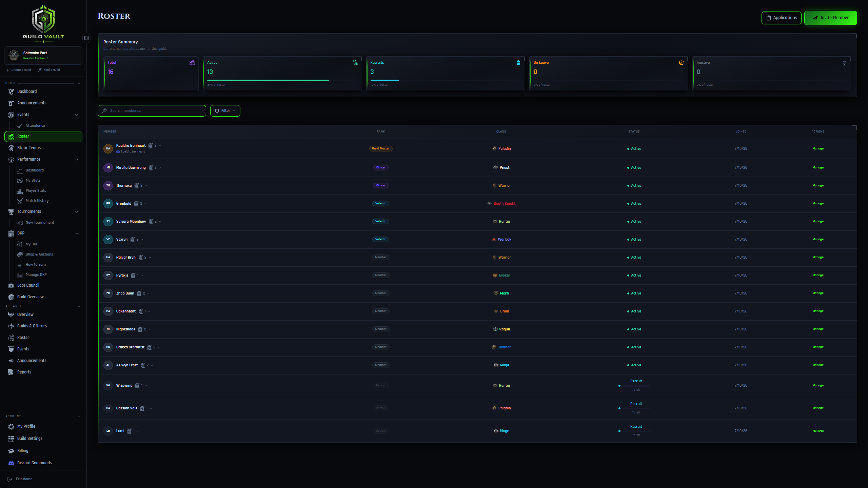Viewport: 868px width, 488px height.
Task: Open Billing page
Action: click(x=43, y=451)
